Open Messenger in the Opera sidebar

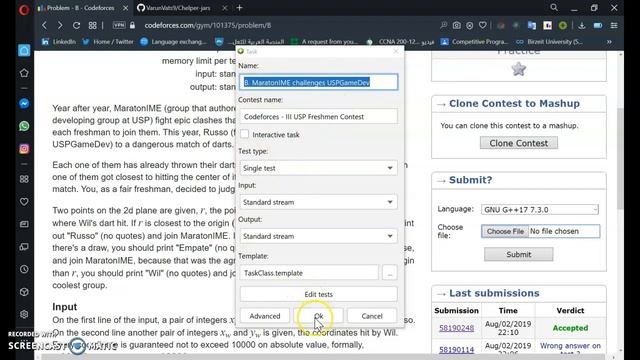(x=24, y=104)
